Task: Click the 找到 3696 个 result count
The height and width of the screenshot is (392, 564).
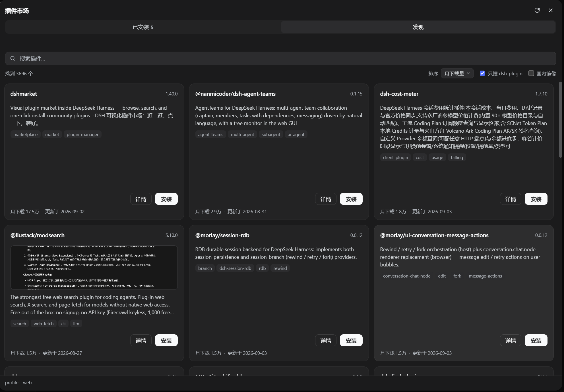Action: 19,74
